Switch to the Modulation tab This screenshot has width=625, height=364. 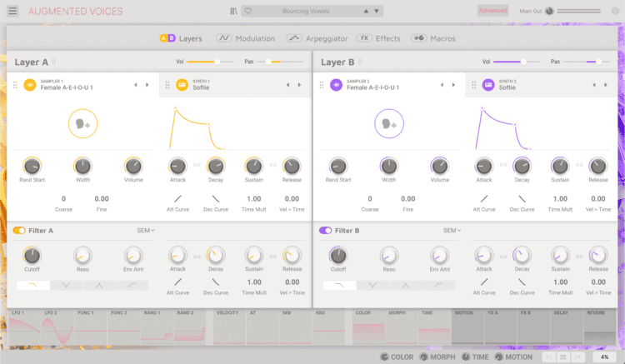[246, 38]
